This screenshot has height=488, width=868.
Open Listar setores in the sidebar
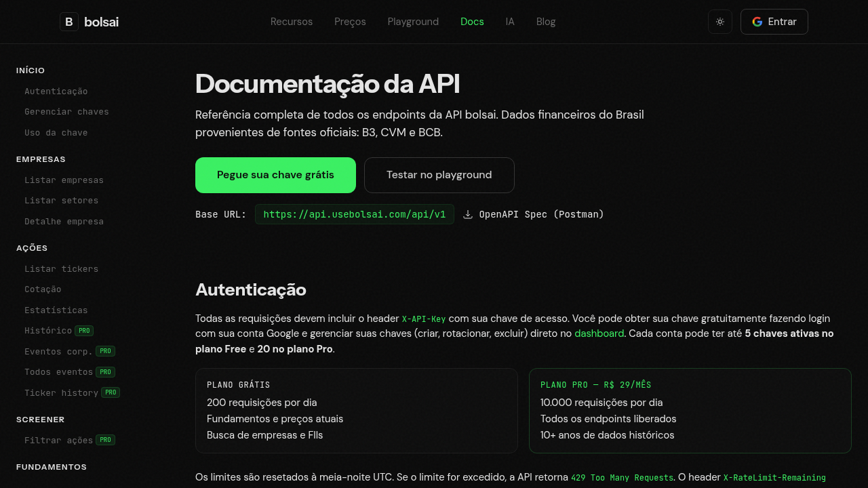pos(62,201)
